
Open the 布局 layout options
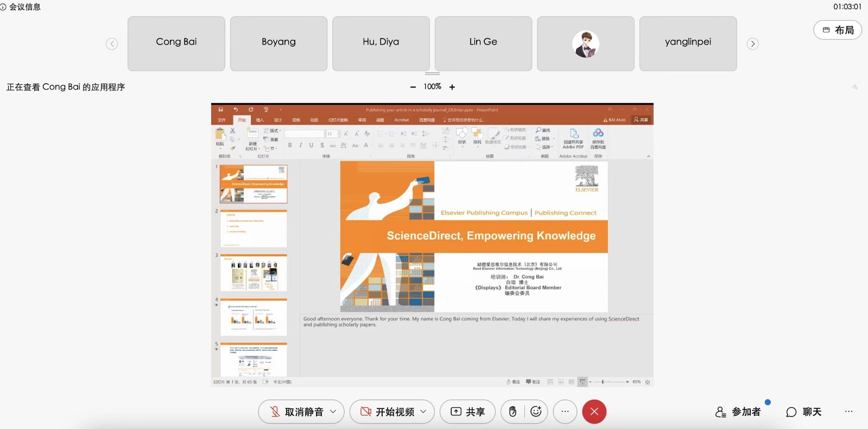(838, 30)
